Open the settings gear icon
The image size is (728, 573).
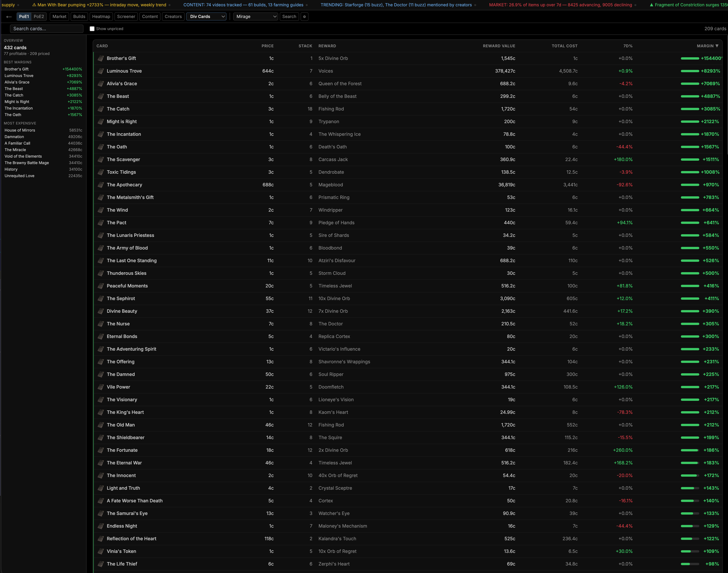point(304,16)
